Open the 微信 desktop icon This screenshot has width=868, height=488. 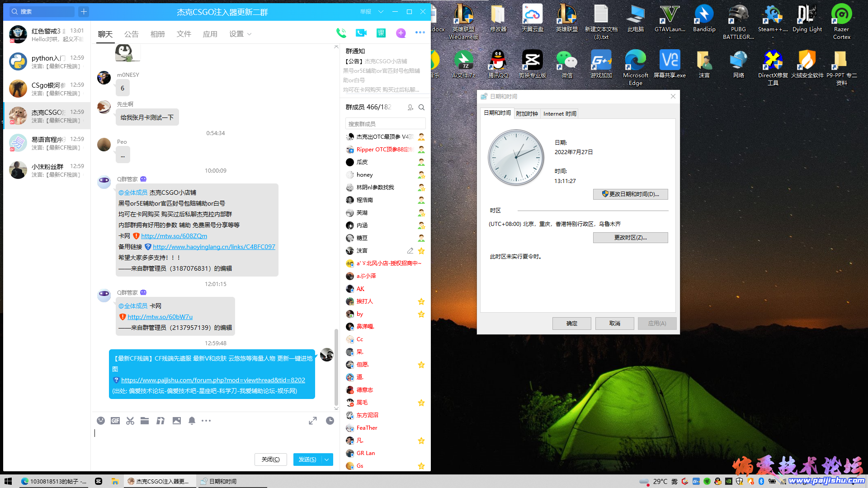[x=567, y=64]
